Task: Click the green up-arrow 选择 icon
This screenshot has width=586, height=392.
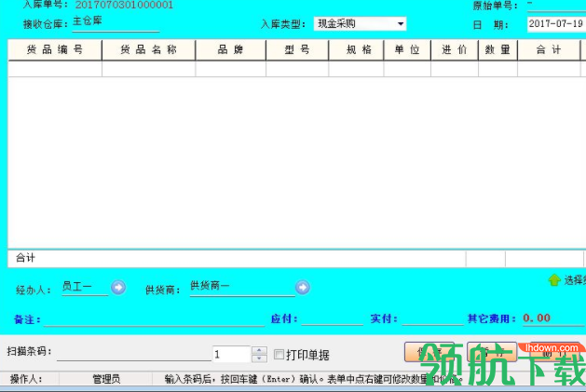Action: click(x=554, y=279)
